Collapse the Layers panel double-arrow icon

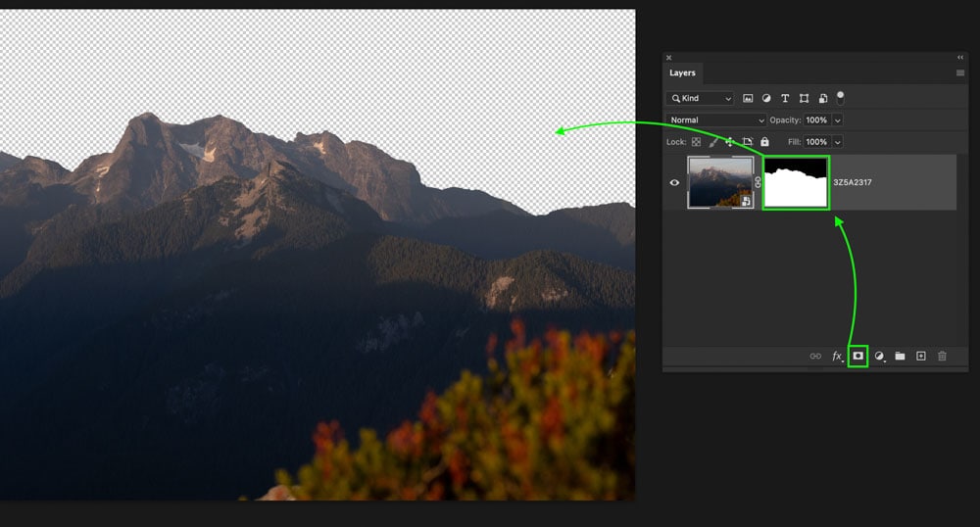tap(960, 57)
